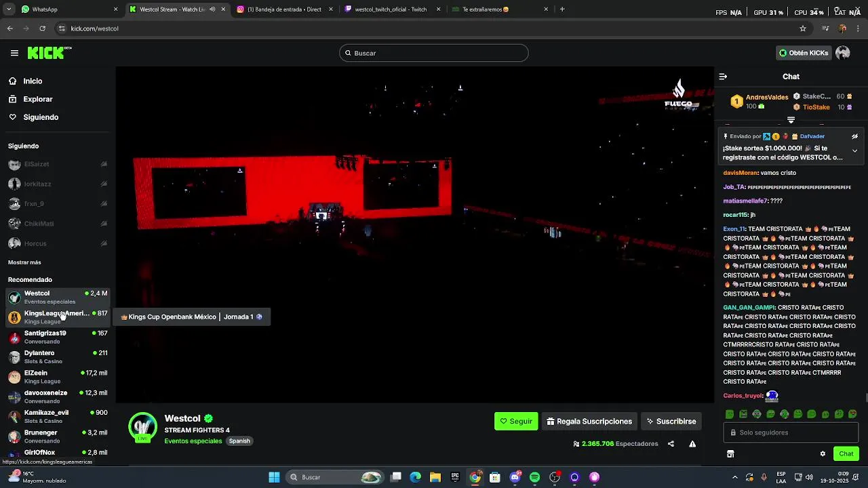Image resolution: width=868 pixels, height=488 pixels.
Task: Open the hamburger menu beside the Kick logo
Action: tap(14, 53)
